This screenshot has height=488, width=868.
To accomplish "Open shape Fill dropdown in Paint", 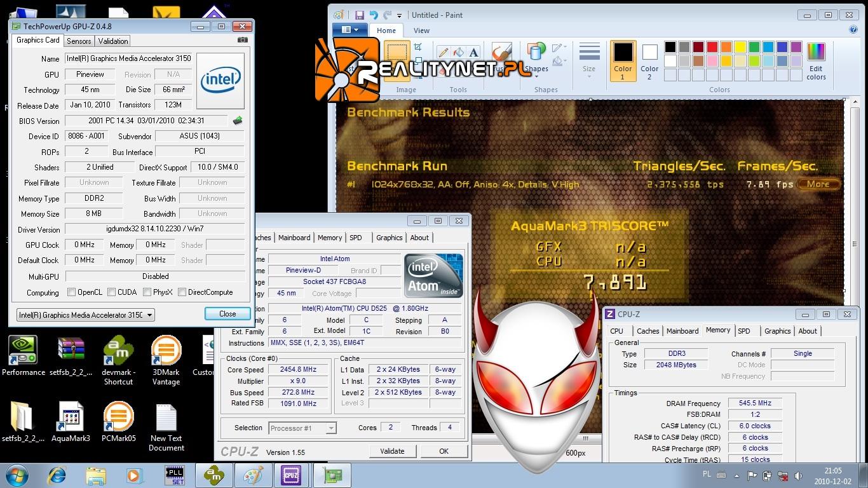I will click(x=559, y=62).
